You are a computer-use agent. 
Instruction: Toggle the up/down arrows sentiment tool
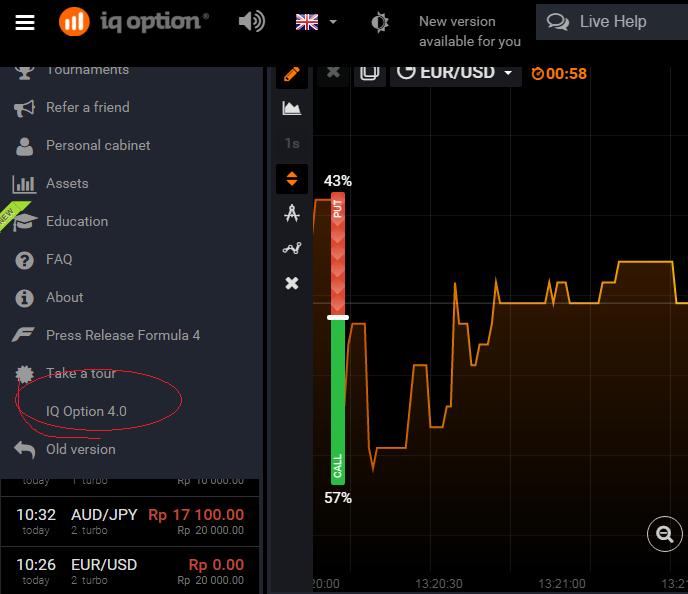click(x=292, y=179)
